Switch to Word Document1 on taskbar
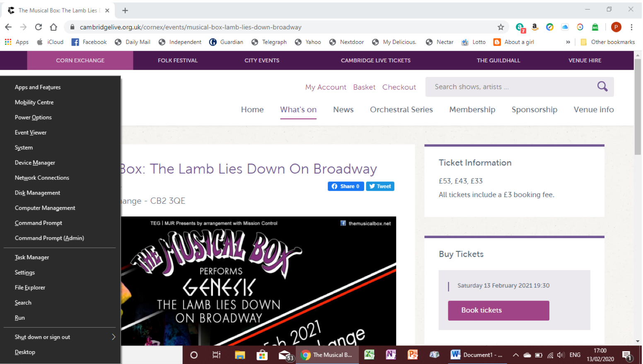The width and height of the screenshot is (643, 364). pyautogui.click(x=476, y=355)
